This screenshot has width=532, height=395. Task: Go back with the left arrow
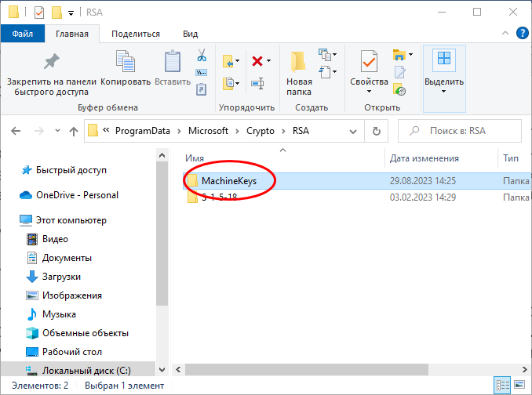coord(16,131)
